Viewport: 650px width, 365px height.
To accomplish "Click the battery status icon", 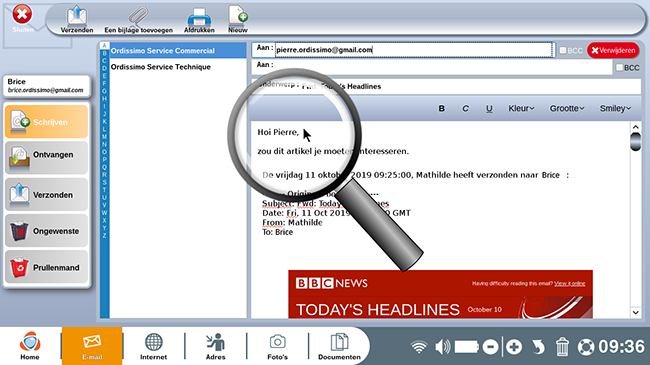I will pos(467,347).
